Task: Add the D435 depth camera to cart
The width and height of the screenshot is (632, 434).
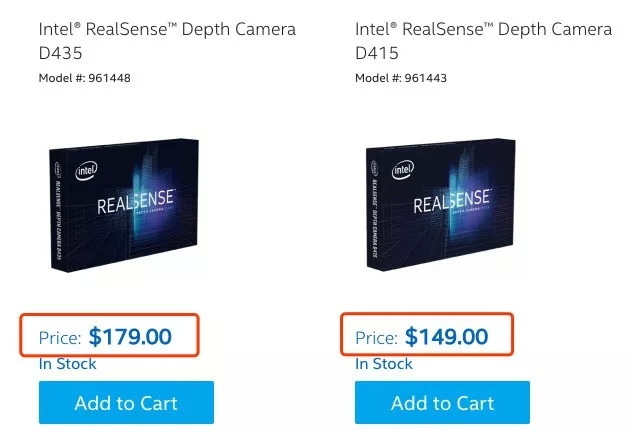Action: click(x=126, y=403)
